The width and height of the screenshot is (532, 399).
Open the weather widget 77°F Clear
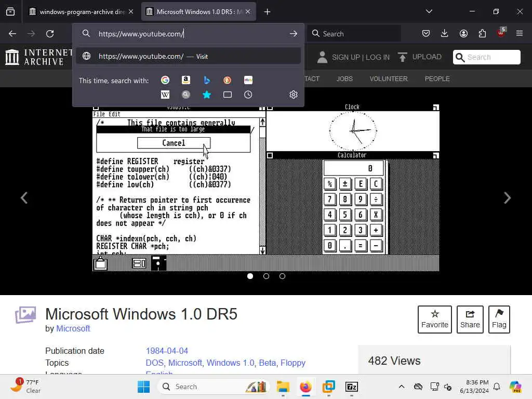point(25,386)
